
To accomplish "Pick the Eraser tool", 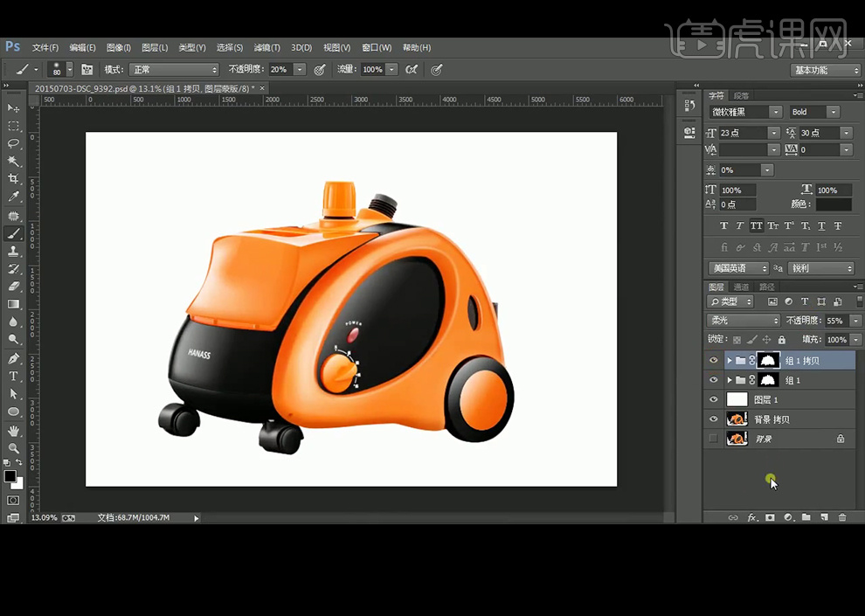I will tap(14, 286).
